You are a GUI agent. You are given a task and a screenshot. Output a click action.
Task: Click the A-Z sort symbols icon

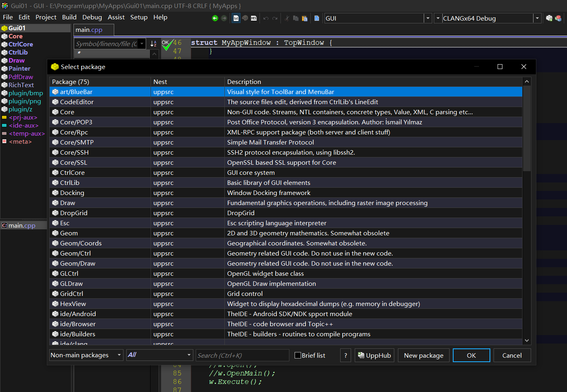click(153, 44)
